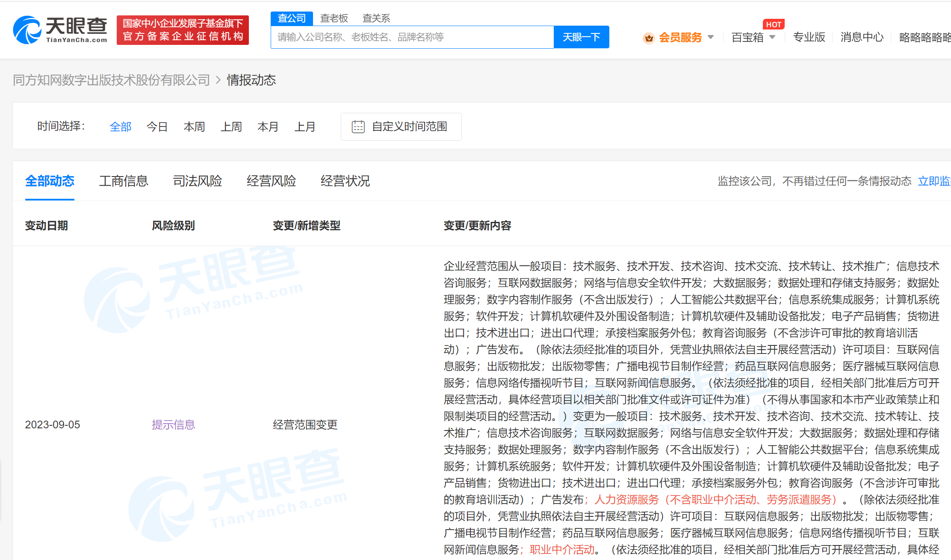Screen dimensions: 951x560
Task: Click the HOT badge above 百宝箱
Action: point(774,24)
